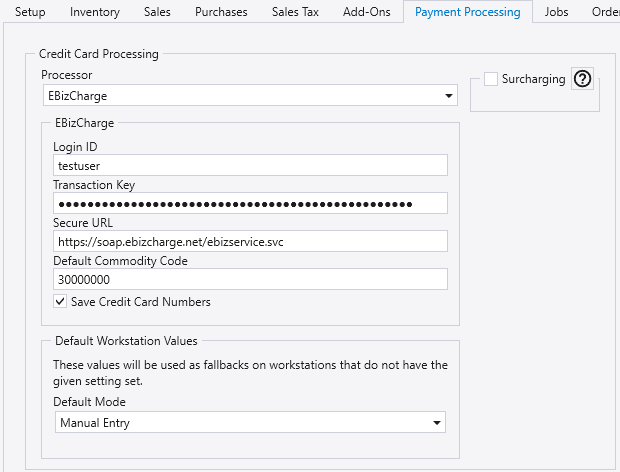Click into the Login ID field
This screenshot has width=620, height=472.
coord(250,166)
